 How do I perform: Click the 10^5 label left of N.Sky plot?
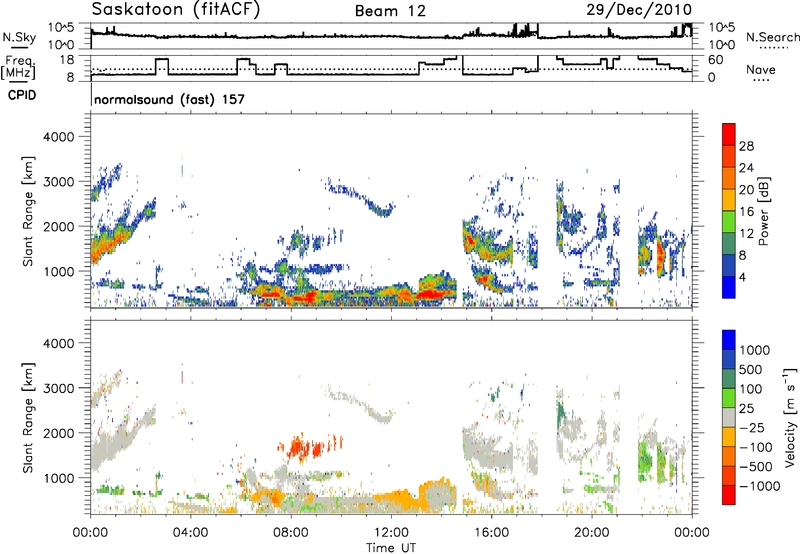tap(61, 28)
